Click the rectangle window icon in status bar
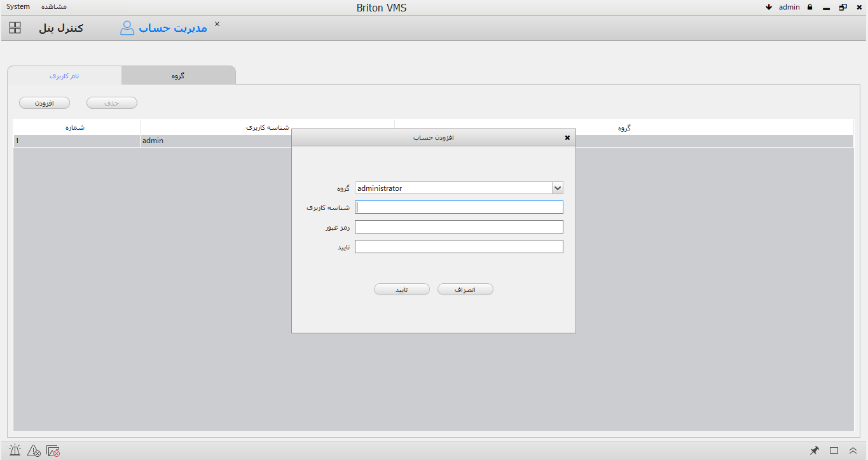Image resolution: width=868 pixels, height=460 pixels. (x=834, y=450)
